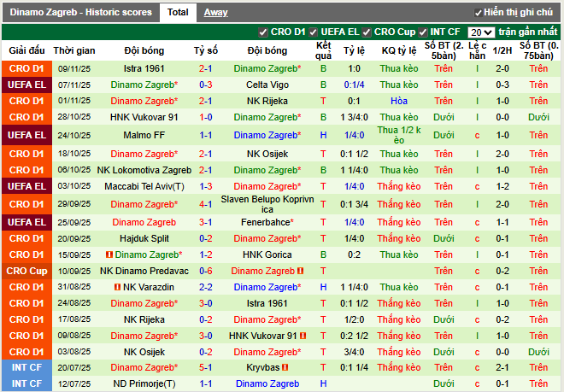564x392 pixels.
Task: Uncheck the CRO D1 filter checkbox
Action: tap(263, 32)
